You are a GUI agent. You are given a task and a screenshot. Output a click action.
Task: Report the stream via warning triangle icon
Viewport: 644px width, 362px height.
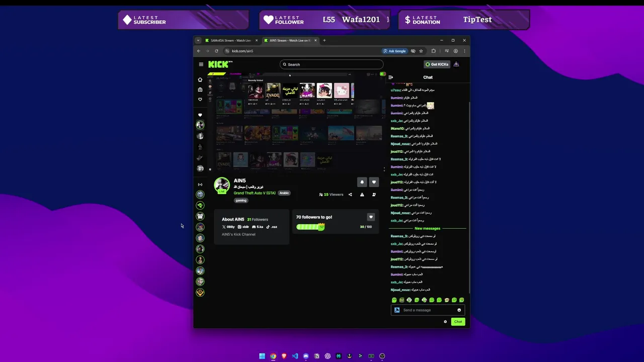pyautogui.click(x=362, y=195)
